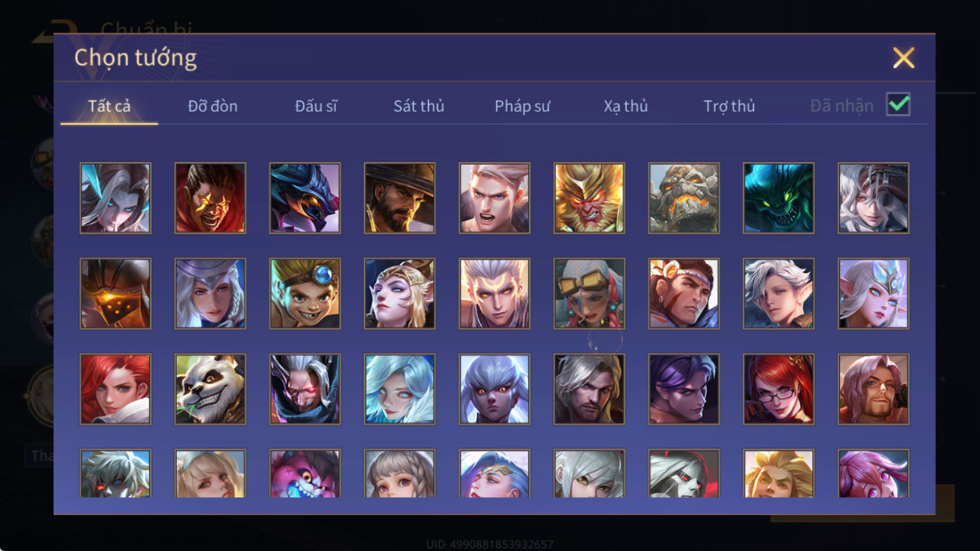980x551 pixels.
Task: Show heroes in Pháp sư tab
Action: click(x=522, y=106)
